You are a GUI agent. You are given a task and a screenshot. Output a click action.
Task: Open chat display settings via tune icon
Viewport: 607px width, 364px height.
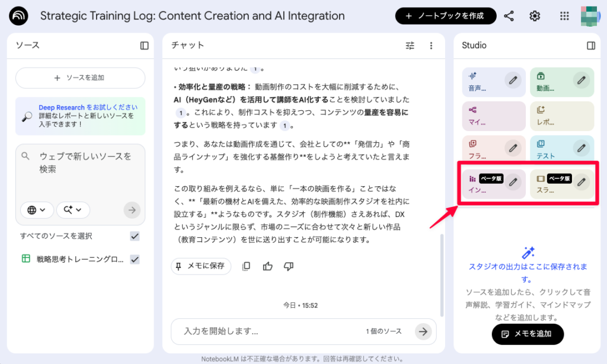[x=410, y=45]
